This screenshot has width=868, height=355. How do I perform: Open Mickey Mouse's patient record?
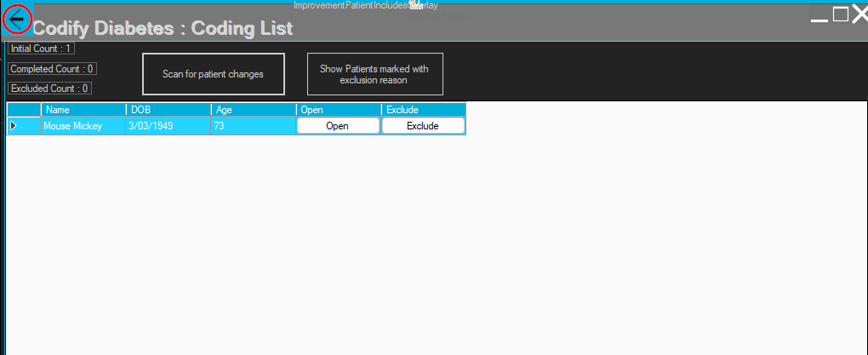[x=337, y=126]
